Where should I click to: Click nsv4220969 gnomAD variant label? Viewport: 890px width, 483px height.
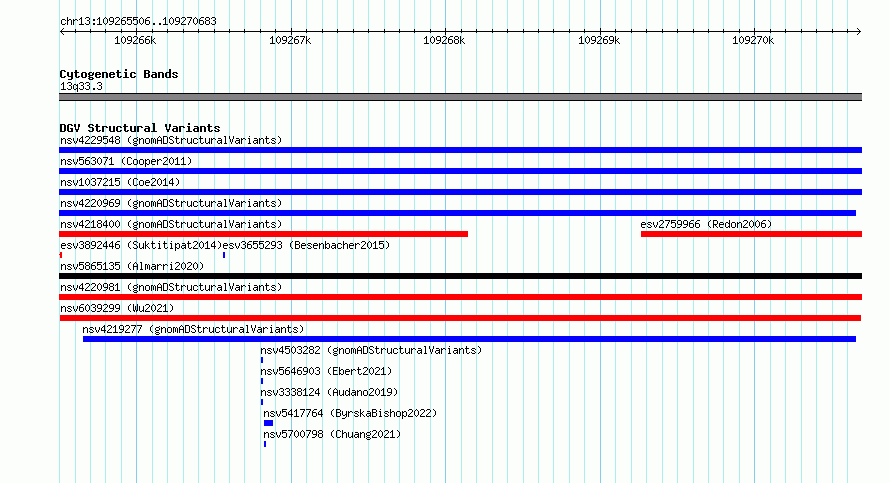[x=171, y=203]
